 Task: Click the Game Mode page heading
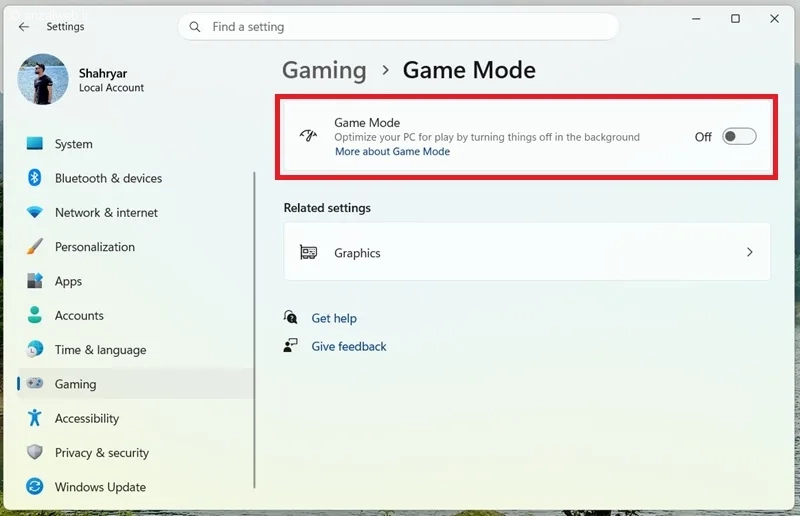coord(469,70)
